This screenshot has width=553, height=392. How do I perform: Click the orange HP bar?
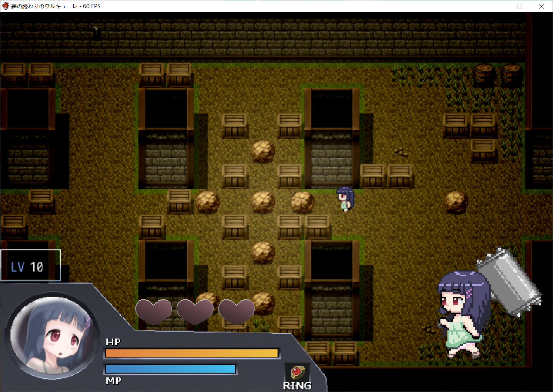click(x=192, y=353)
